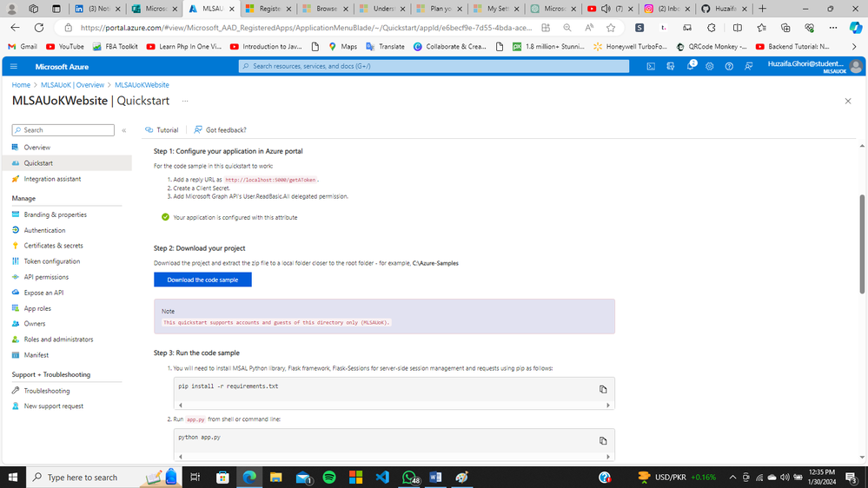Click the browser back arrow

pos(15,28)
